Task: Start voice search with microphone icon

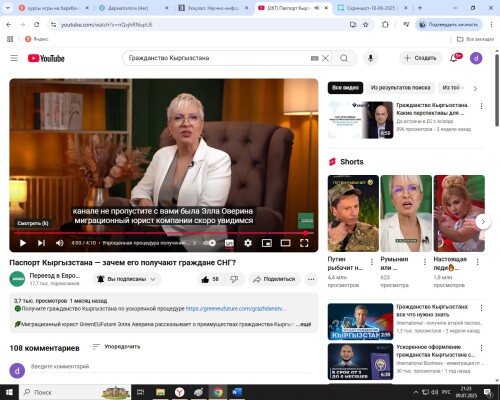Action: [370, 58]
